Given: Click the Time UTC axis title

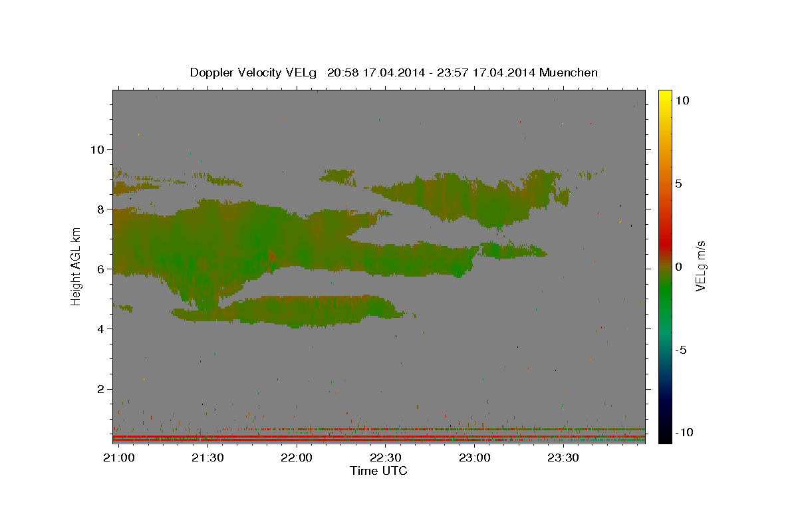Looking at the screenshot, I should pos(378,471).
